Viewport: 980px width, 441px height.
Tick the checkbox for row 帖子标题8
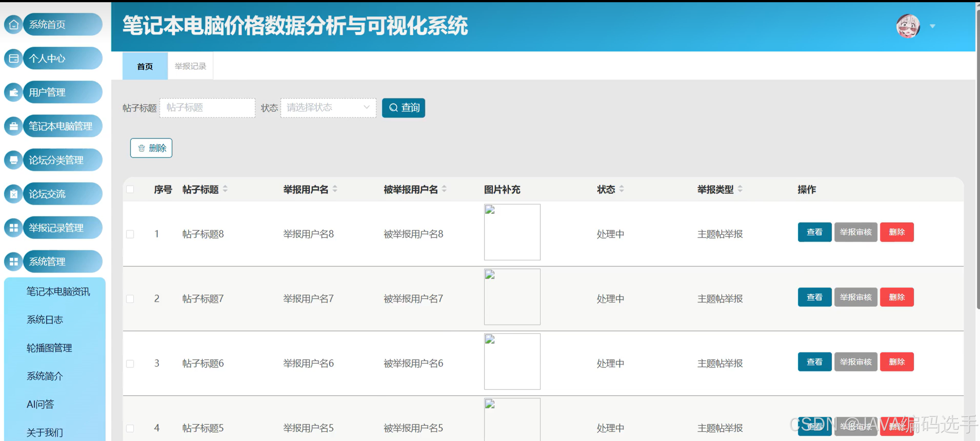coord(130,234)
